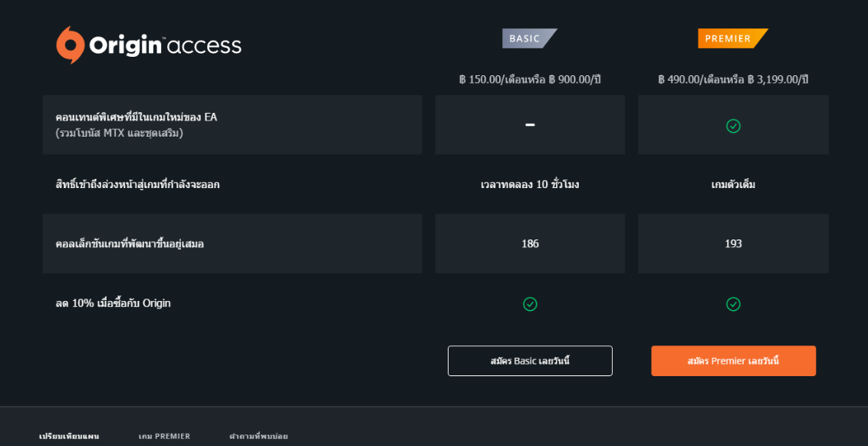Select the คำถามที่พบบ่อย tab
868x446 pixels.
[258, 436]
